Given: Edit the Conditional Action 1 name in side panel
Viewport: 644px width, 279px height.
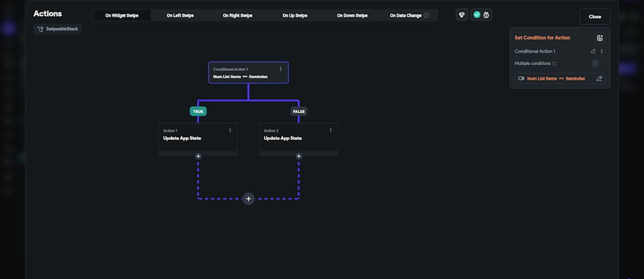Looking at the screenshot, I should click(x=593, y=51).
